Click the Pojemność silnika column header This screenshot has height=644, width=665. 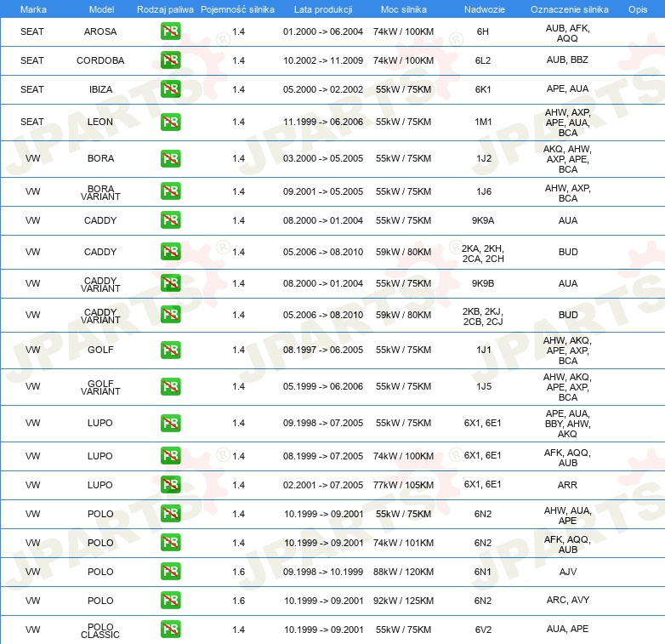point(237,9)
